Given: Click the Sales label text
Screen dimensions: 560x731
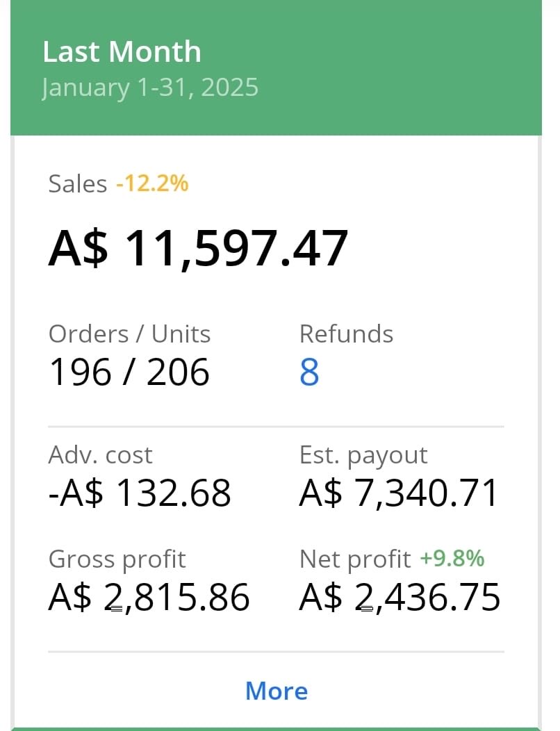Looking at the screenshot, I should tap(77, 183).
